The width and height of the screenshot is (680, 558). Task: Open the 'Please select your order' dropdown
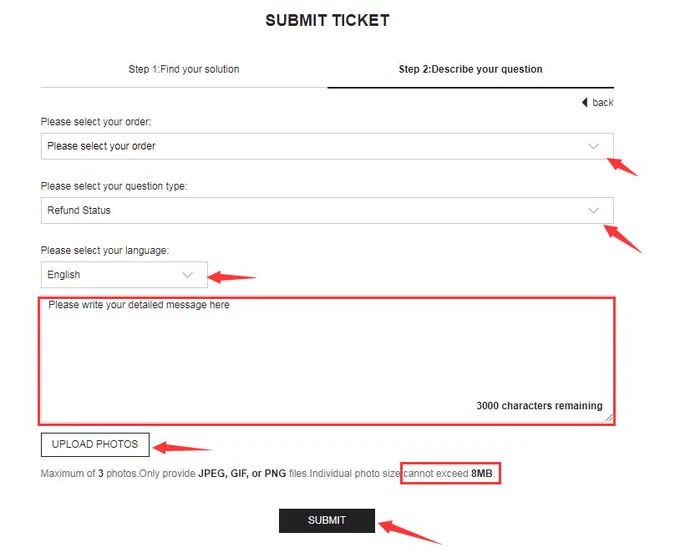[x=327, y=146]
